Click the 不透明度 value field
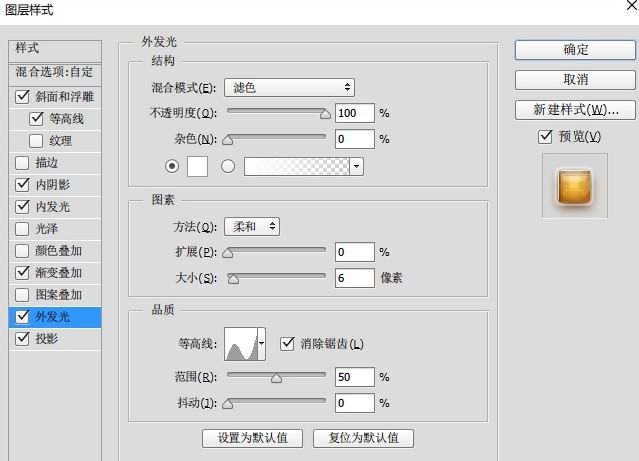Screen dimensions: 639x461 tap(355, 113)
